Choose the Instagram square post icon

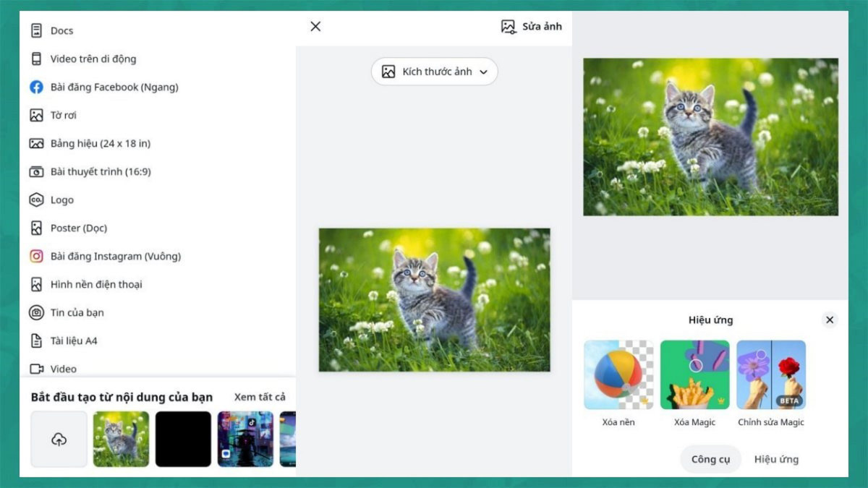click(36, 256)
